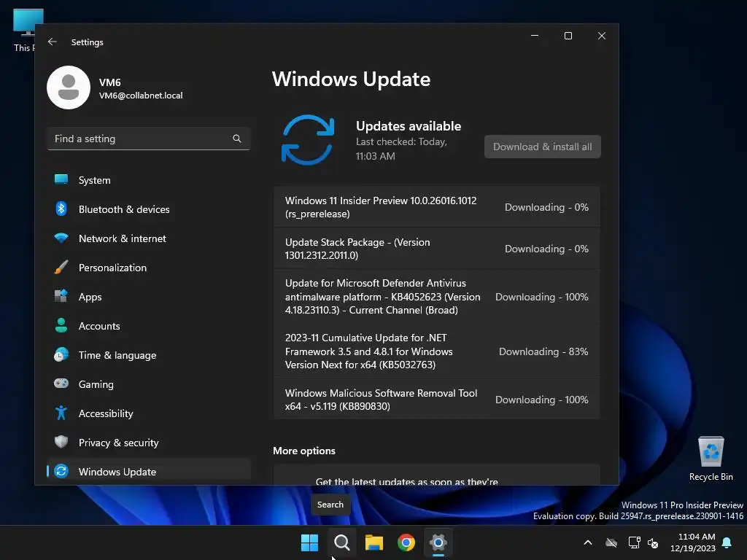Open the notification bell in the taskbar
Image resolution: width=747 pixels, height=560 pixels.
point(727,542)
